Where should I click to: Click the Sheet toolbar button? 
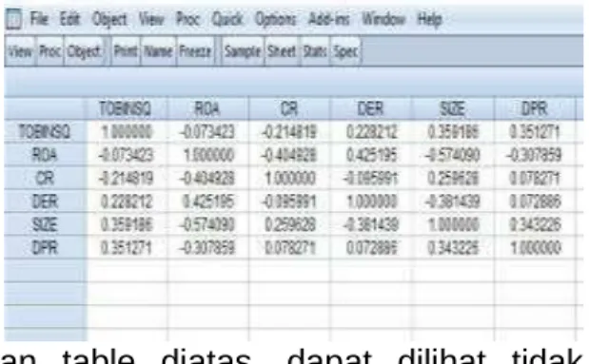tap(282, 51)
